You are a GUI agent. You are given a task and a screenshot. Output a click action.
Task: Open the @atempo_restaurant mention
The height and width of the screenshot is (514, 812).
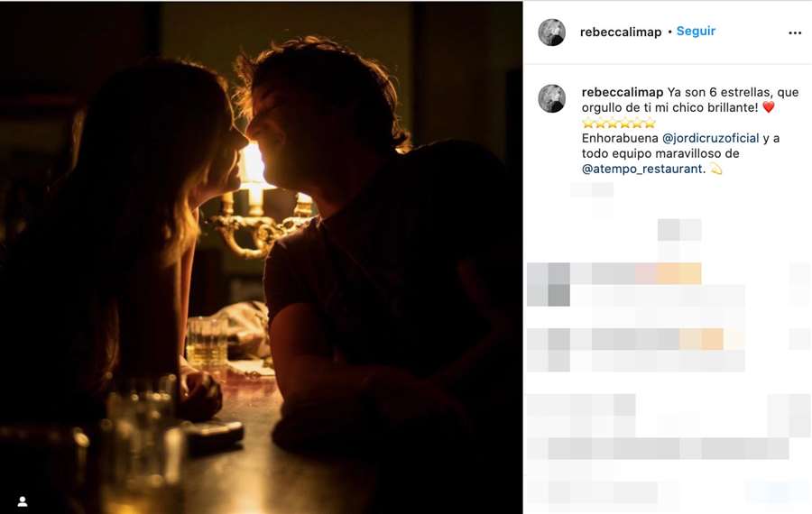(x=642, y=169)
